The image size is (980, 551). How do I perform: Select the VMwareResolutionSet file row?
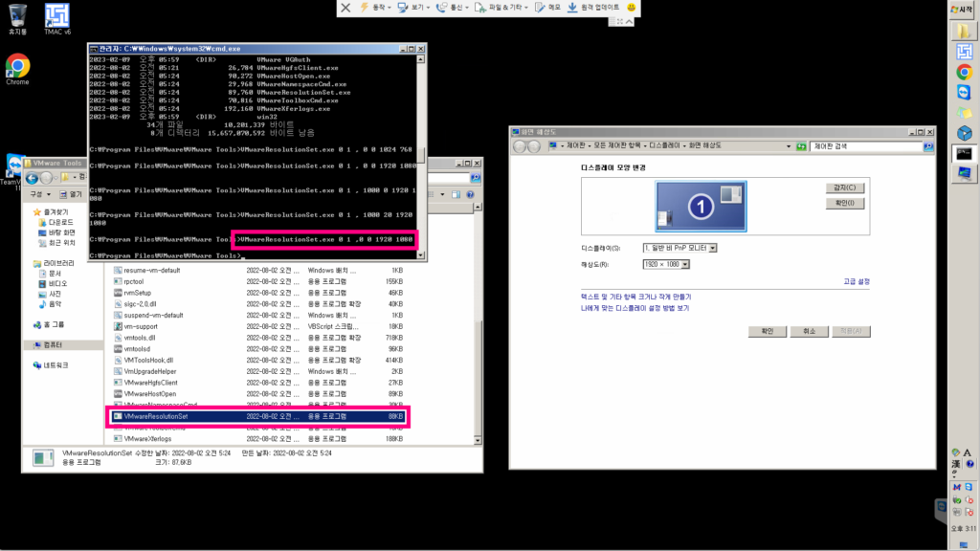[258, 417]
